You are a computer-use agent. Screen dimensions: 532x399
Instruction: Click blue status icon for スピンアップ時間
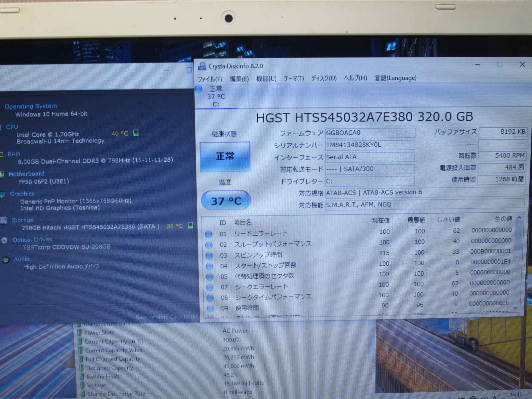pos(209,256)
